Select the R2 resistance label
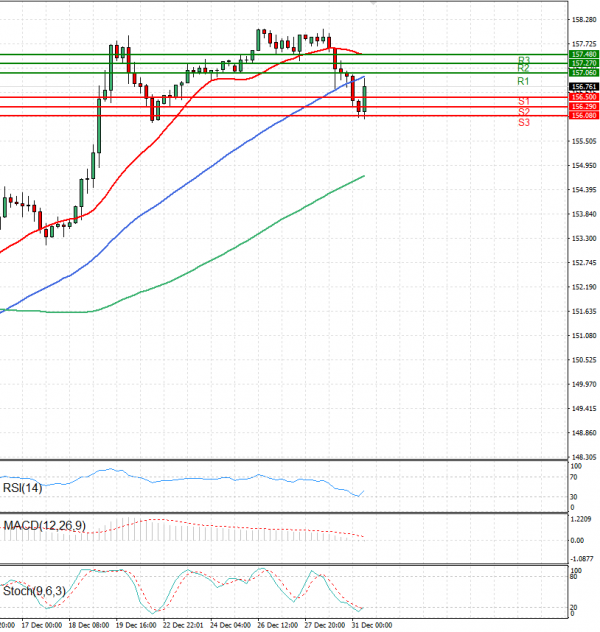This screenshot has width=600, height=632. 523,68
